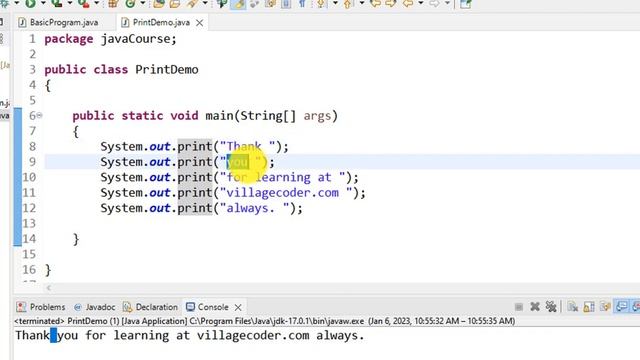Open the dropdown arrow beside Coverage icon
This screenshot has height=360, width=640.
[x=70, y=3]
